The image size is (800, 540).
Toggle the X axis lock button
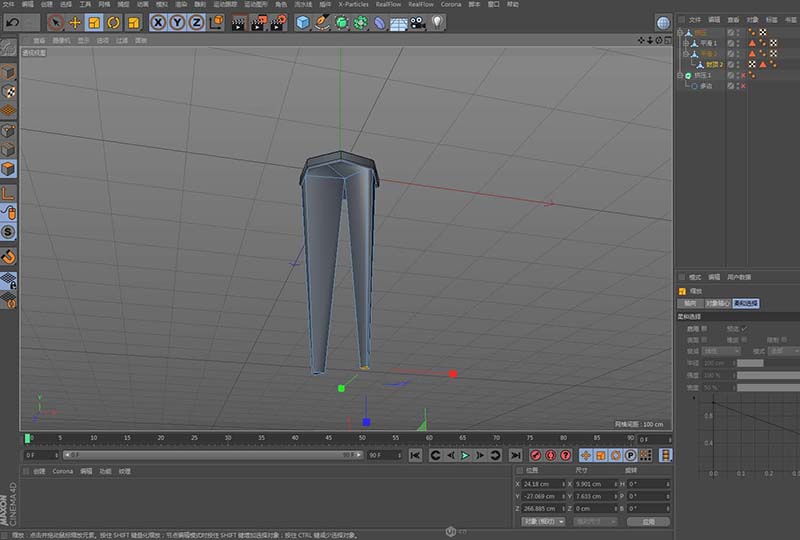(158, 21)
